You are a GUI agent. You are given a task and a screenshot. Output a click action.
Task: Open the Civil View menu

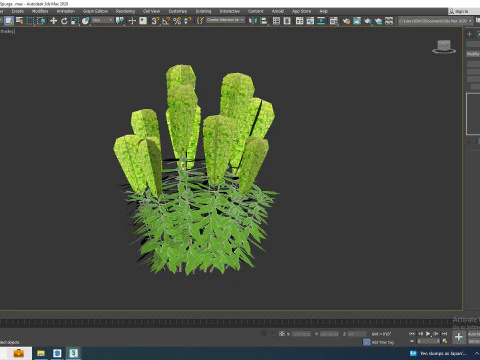[x=151, y=11]
